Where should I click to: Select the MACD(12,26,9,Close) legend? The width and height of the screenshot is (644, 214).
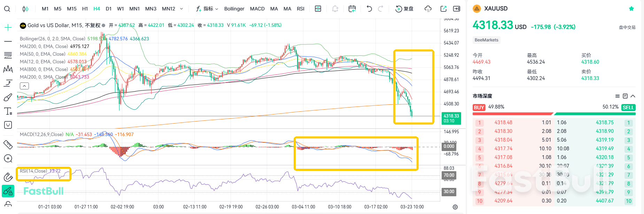(41, 134)
